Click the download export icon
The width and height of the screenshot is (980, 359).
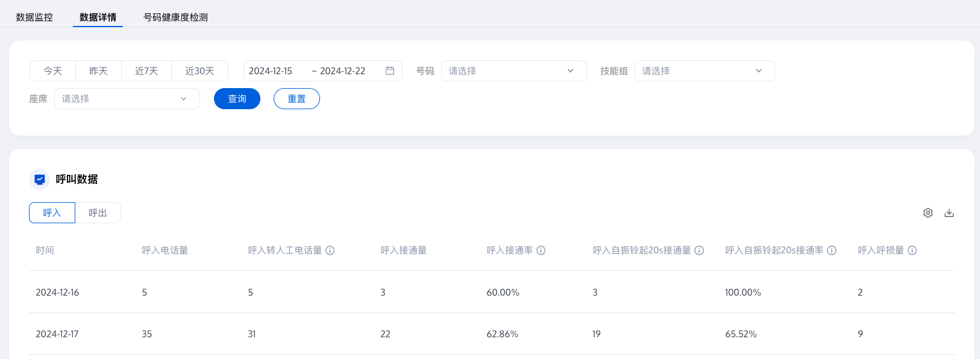point(949,213)
